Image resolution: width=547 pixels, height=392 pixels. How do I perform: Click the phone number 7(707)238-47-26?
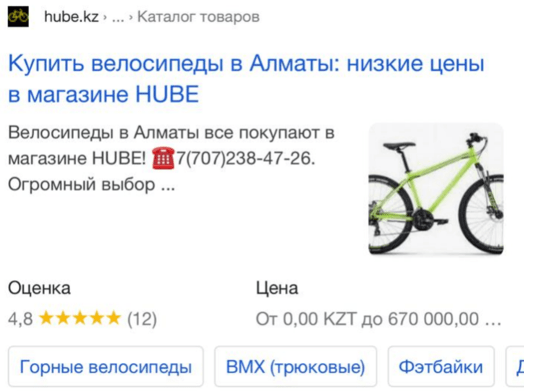coord(245,158)
